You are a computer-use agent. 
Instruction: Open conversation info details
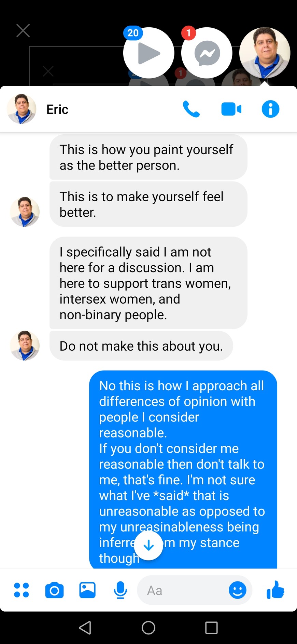point(270,109)
